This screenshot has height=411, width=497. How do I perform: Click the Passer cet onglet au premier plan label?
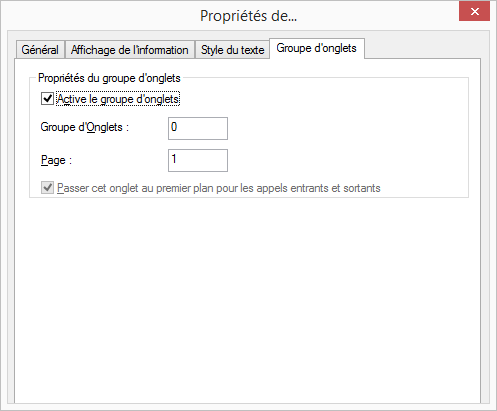(219, 188)
